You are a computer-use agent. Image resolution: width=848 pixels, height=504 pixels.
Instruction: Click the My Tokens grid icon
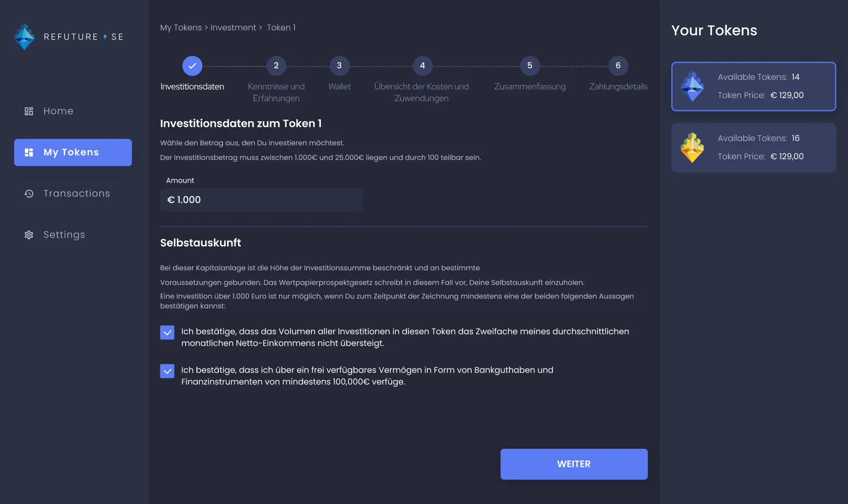(28, 152)
